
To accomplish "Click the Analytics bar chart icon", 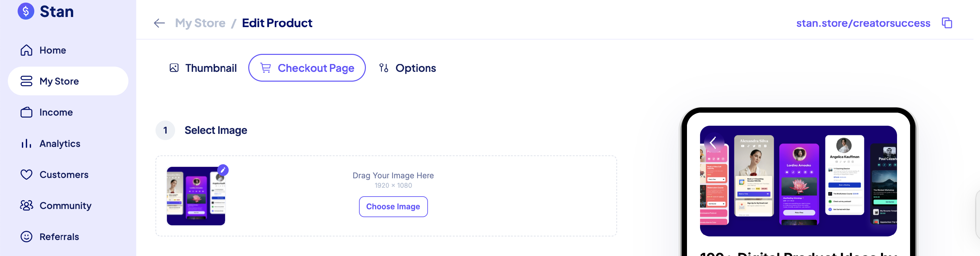I will coord(26,143).
